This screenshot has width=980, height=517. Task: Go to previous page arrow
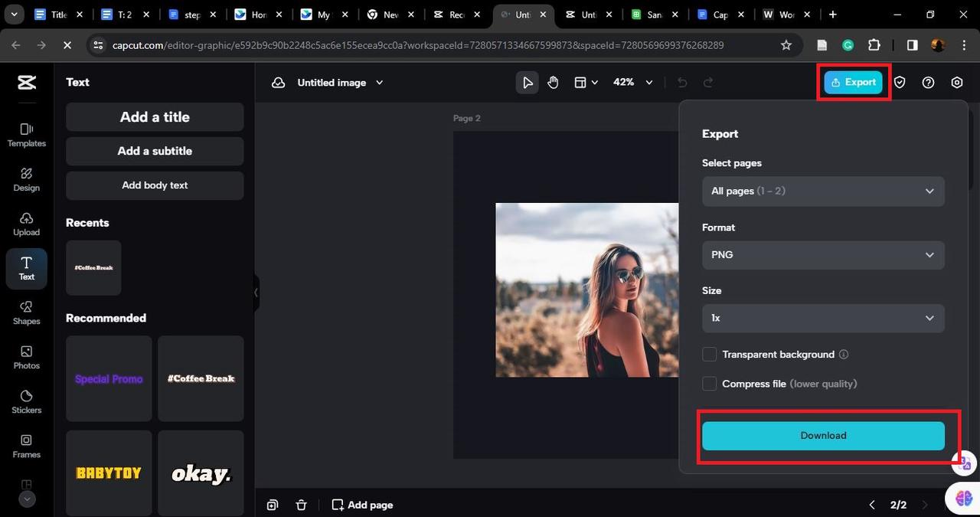871,505
